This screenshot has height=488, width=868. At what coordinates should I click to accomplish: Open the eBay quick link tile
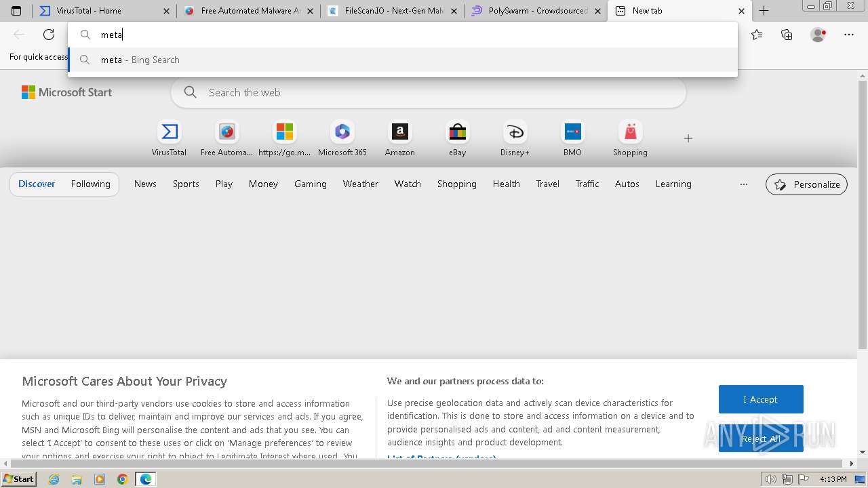458,139
